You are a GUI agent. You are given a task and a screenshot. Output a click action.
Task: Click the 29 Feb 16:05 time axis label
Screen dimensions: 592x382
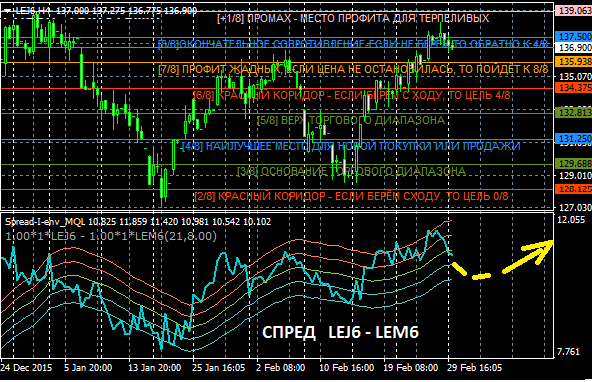pos(475,368)
